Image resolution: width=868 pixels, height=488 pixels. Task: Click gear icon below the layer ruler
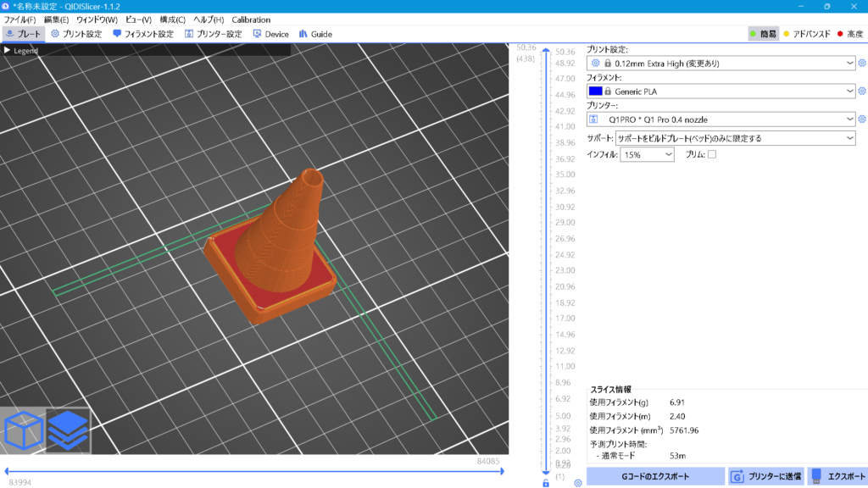pos(577,483)
